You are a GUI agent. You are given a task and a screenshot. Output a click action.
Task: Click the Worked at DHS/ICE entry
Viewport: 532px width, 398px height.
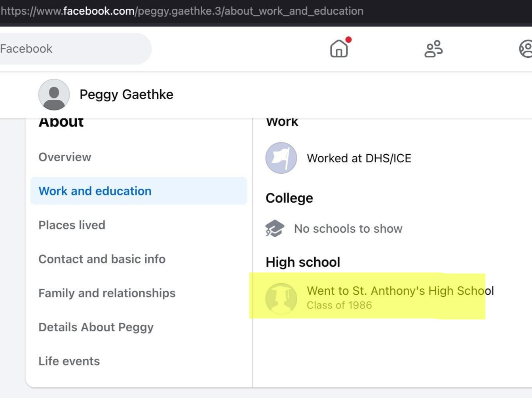[x=359, y=158]
